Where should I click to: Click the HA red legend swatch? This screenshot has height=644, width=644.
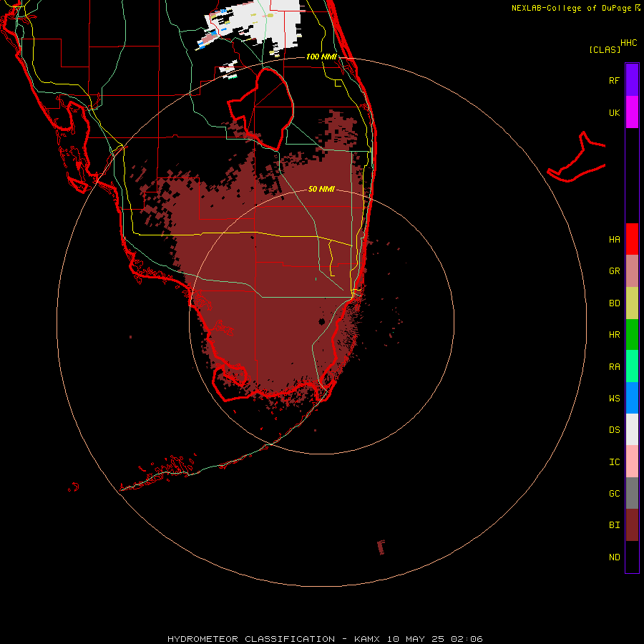632,239
